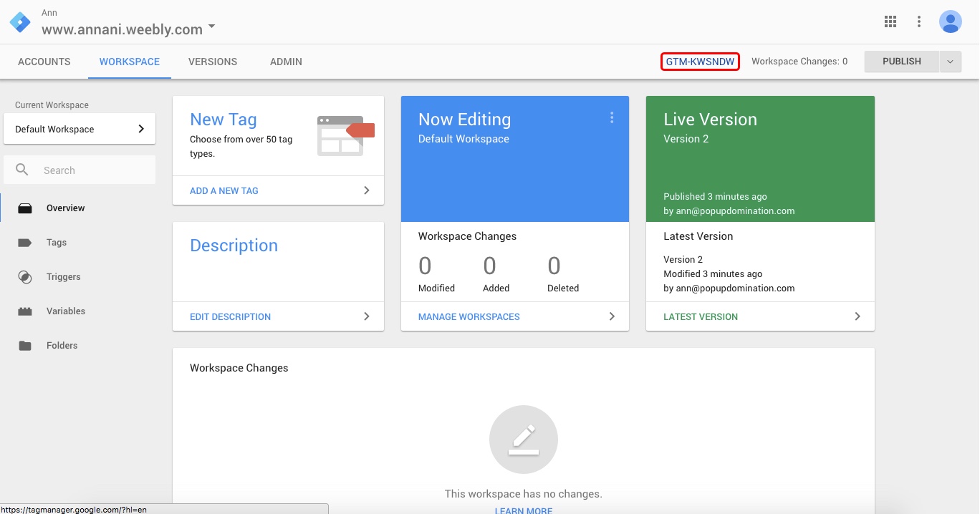Click the Publish button

pos(902,62)
